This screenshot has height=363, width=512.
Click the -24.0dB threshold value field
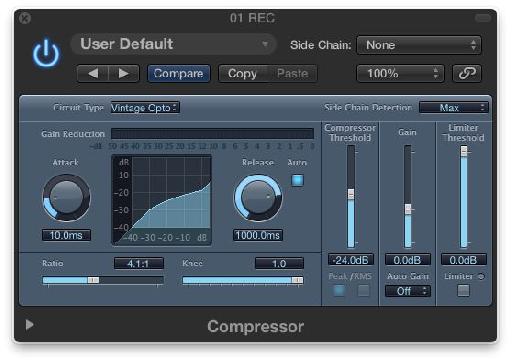pos(351,260)
